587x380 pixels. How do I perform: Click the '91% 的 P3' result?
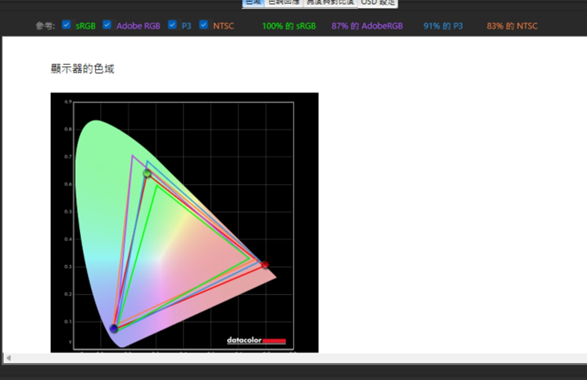coord(443,26)
